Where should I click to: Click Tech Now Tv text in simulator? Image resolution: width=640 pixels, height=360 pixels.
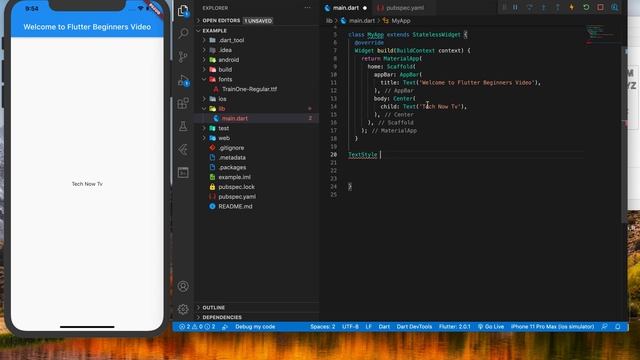point(87,184)
